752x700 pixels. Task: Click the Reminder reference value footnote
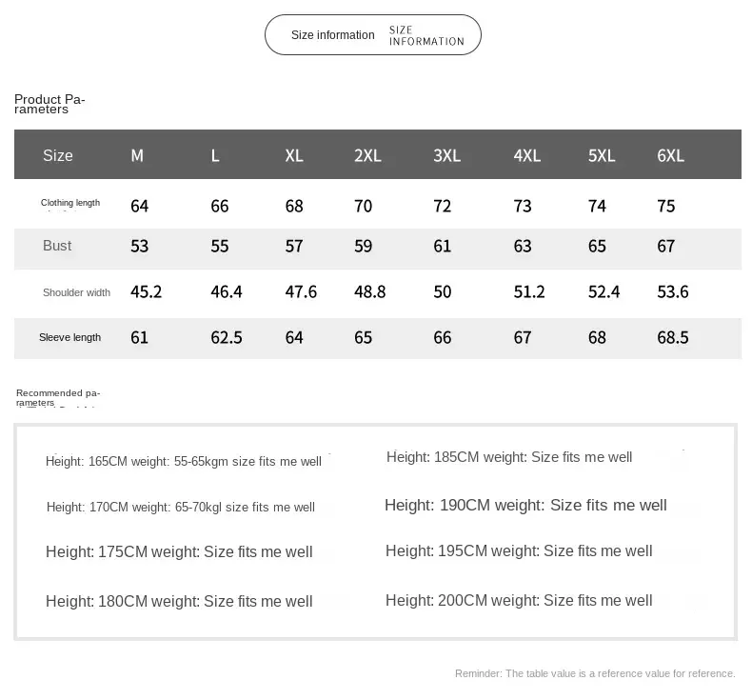point(594,673)
